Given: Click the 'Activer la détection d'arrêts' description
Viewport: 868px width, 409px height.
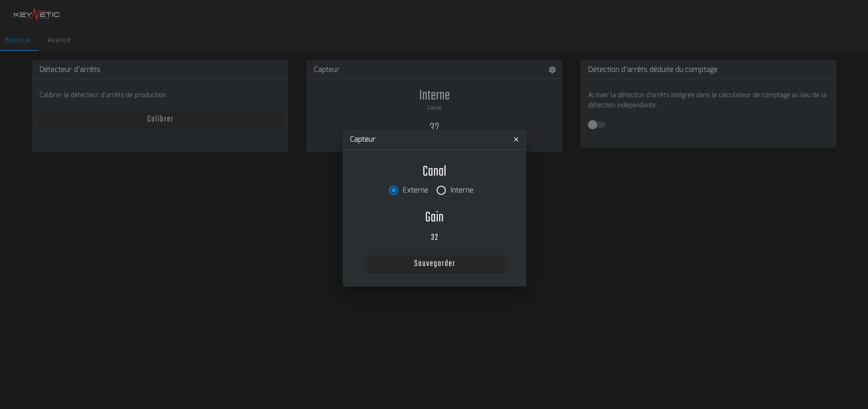Looking at the screenshot, I should click(707, 100).
